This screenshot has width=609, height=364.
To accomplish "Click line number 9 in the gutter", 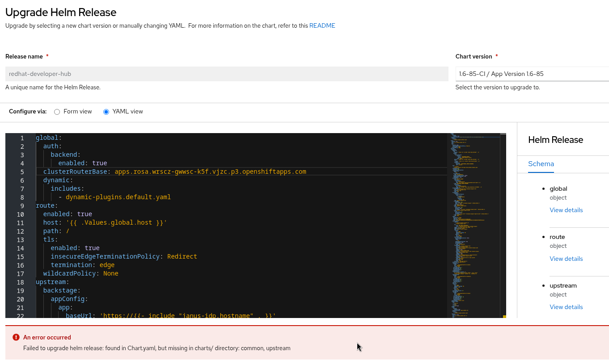I will coord(22,206).
